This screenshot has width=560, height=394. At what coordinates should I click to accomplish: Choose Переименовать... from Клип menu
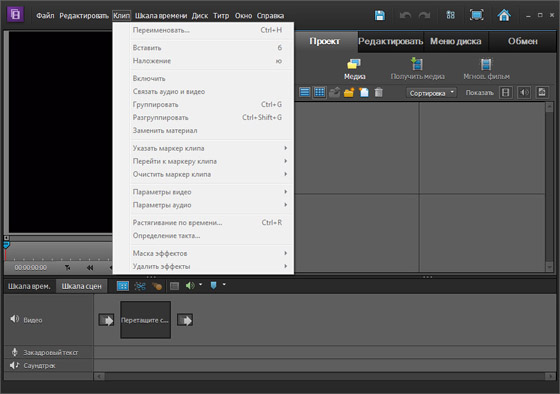pos(204,30)
